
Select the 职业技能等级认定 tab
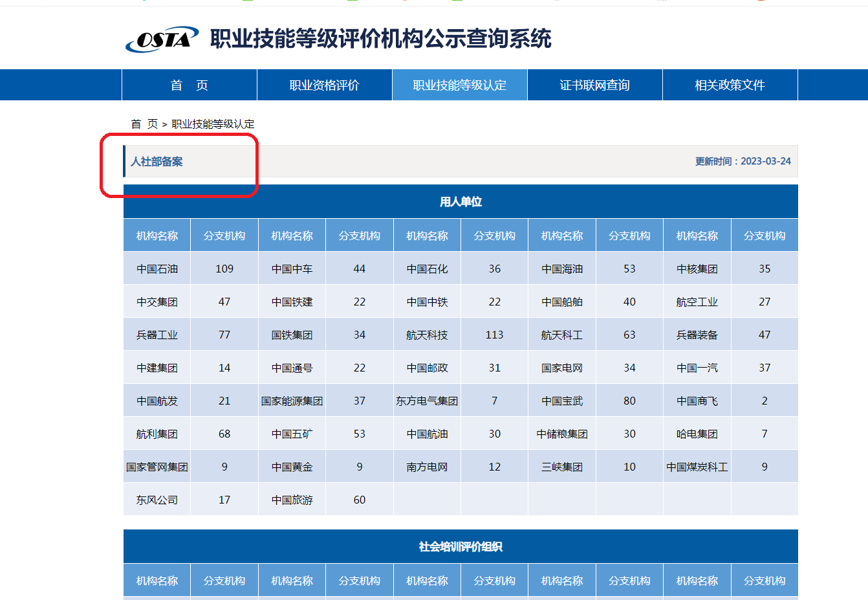(x=460, y=85)
